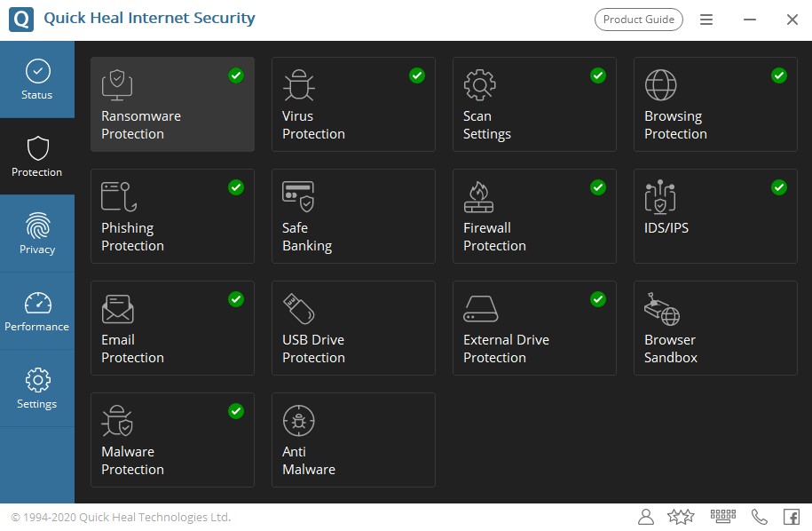Open the phone support icon
The image size is (812, 531).
click(x=760, y=517)
